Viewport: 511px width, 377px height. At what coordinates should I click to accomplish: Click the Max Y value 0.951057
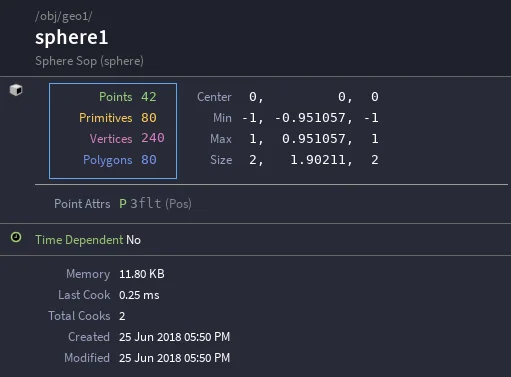click(314, 139)
